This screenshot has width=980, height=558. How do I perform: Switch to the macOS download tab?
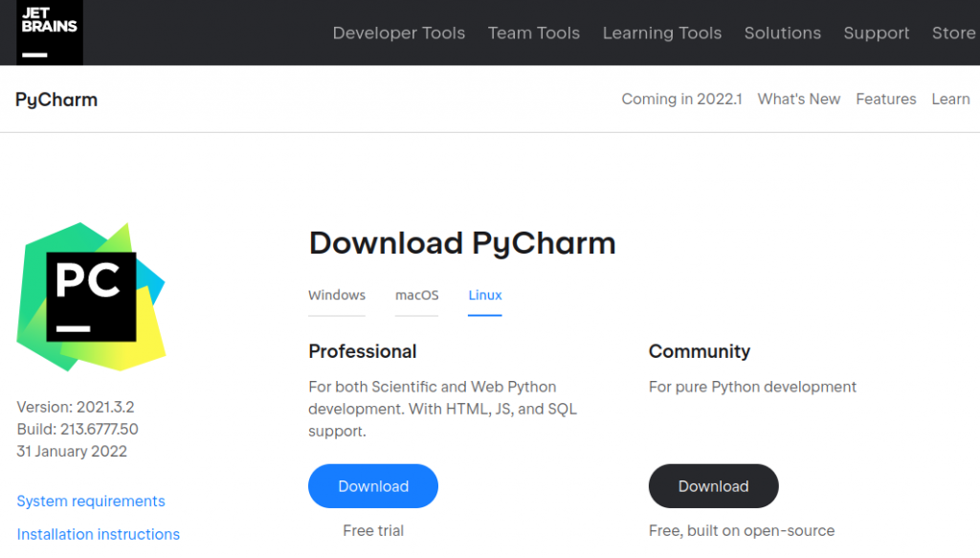pos(416,296)
